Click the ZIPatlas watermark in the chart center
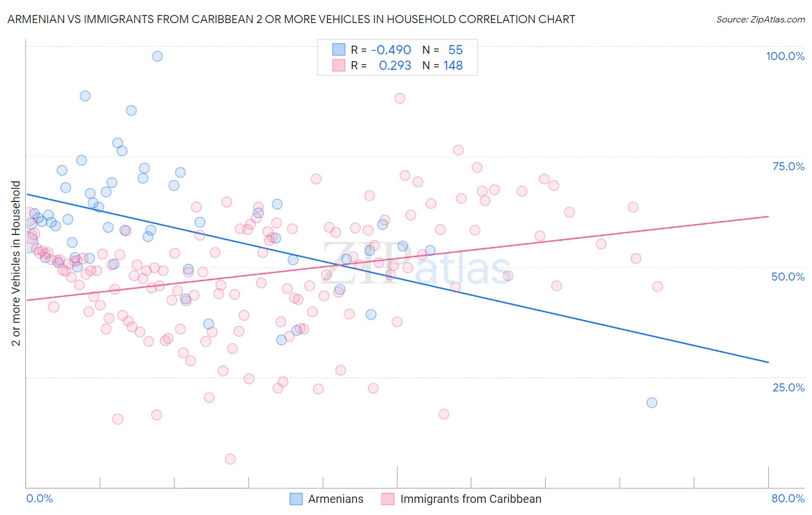Image resolution: width=812 pixels, height=515 pixels. 416,266
